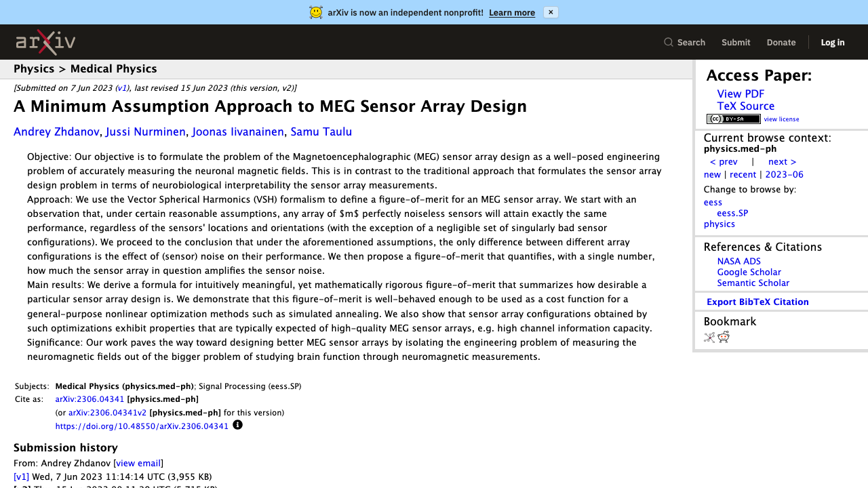Click the arXiv logo
The height and width of the screenshot is (488, 868).
[x=45, y=42]
